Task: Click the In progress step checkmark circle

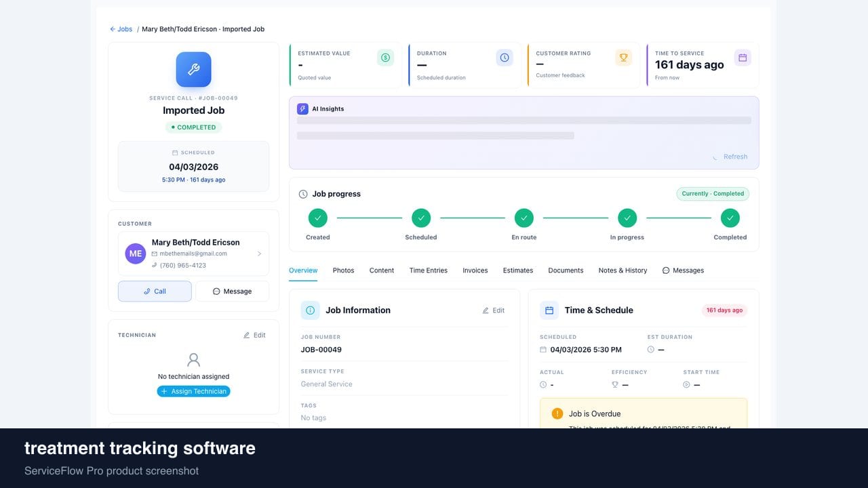Action: click(x=627, y=218)
